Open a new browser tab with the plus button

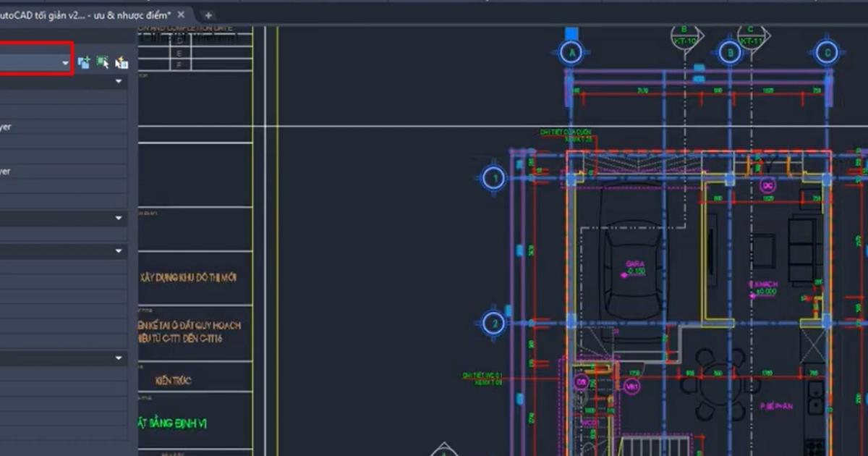(x=208, y=13)
